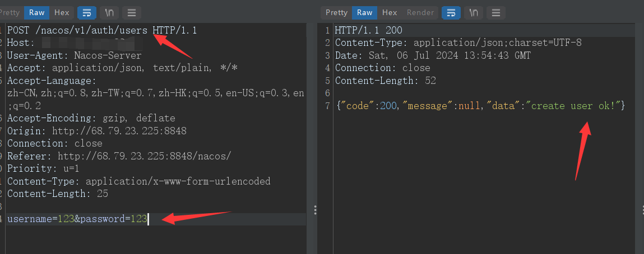The height and width of the screenshot is (254, 644).
Task: Click the Priority: u=1 header
Action: 44,169
